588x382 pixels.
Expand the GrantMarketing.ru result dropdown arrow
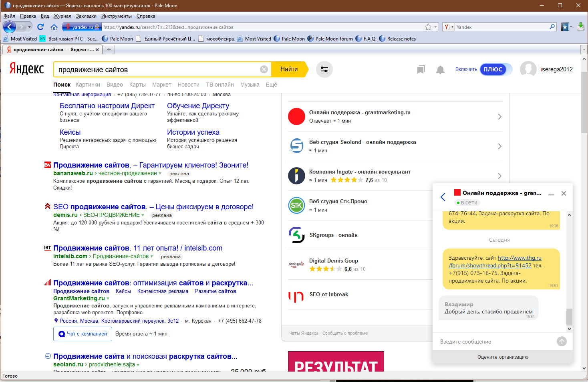(108, 299)
